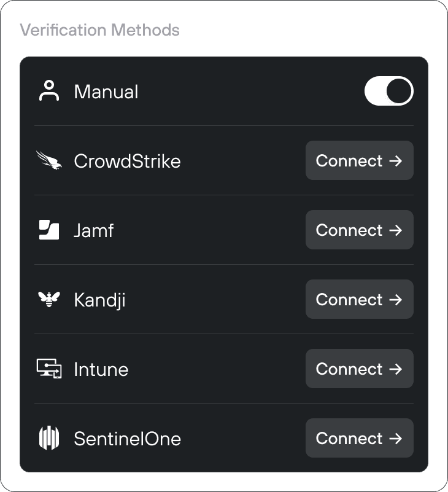This screenshot has height=492, width=448.
Task: Disable the Manual verification toggle
Action: (x=389, y=91)
